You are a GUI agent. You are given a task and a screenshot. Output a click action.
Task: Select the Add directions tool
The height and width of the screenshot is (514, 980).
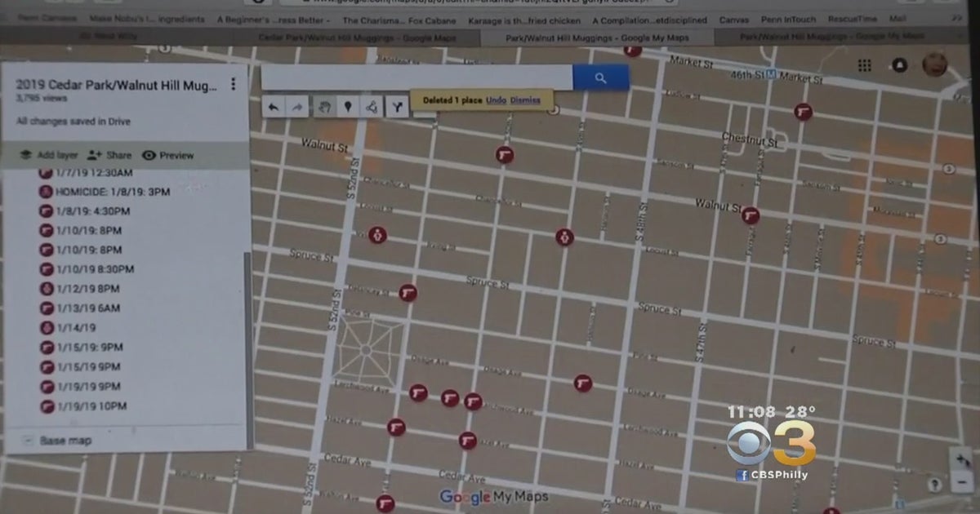tap(397, 106)
